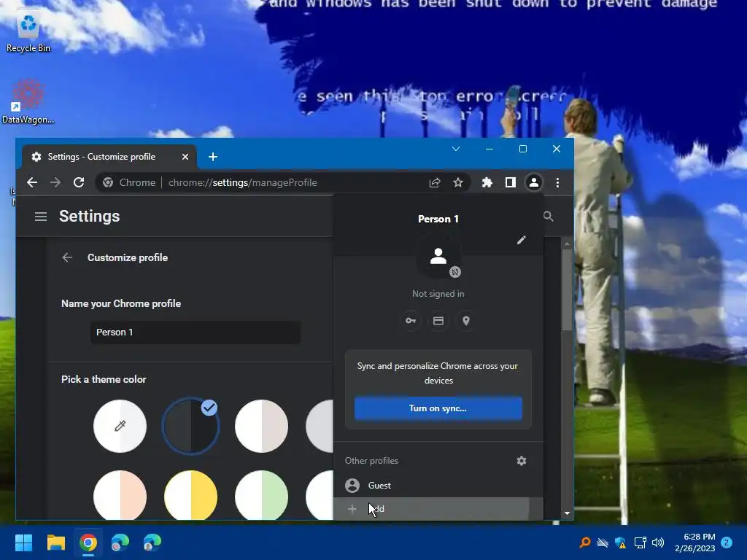Click the network tray icon
This screenshot has height=560, width=747.
(640, 542)
